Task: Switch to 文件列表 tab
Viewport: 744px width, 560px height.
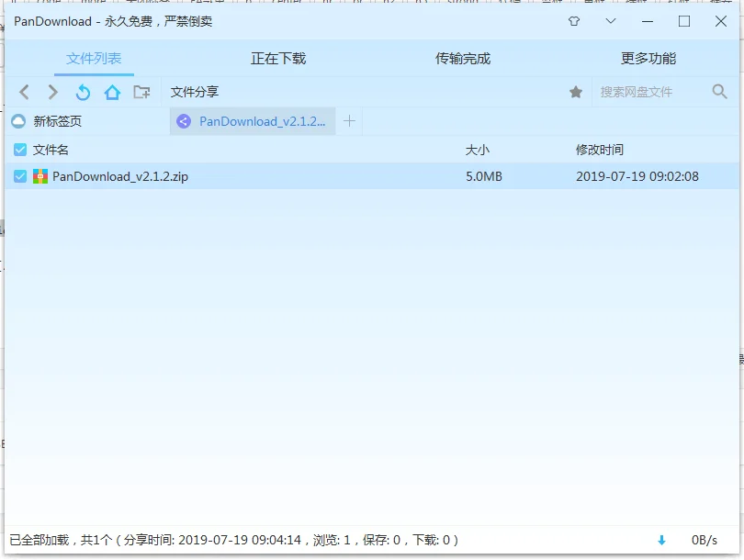Action: [x=94, y=59]
